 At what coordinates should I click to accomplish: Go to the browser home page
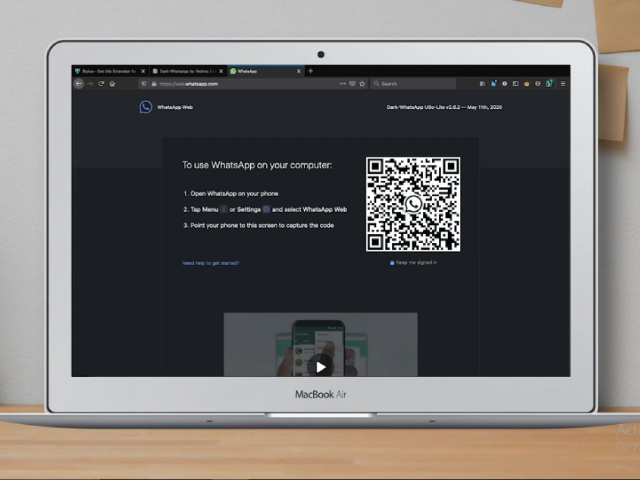pos(112,84)
